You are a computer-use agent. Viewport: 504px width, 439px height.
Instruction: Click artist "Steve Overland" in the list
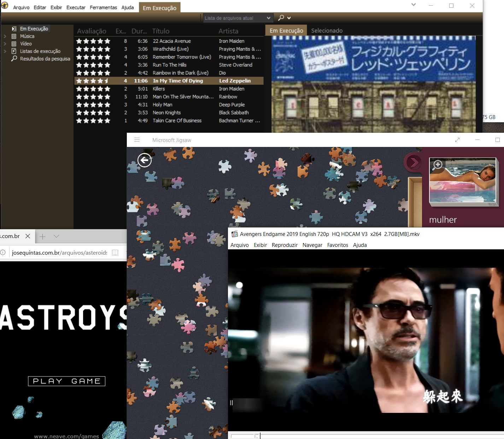pyautogui.click(x=236, y=65)
